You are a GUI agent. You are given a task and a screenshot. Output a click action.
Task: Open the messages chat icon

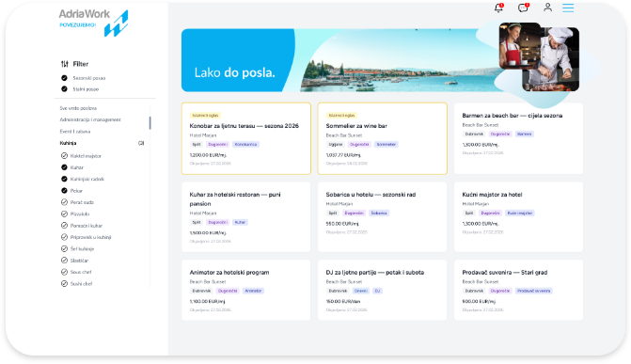point(523,8)
